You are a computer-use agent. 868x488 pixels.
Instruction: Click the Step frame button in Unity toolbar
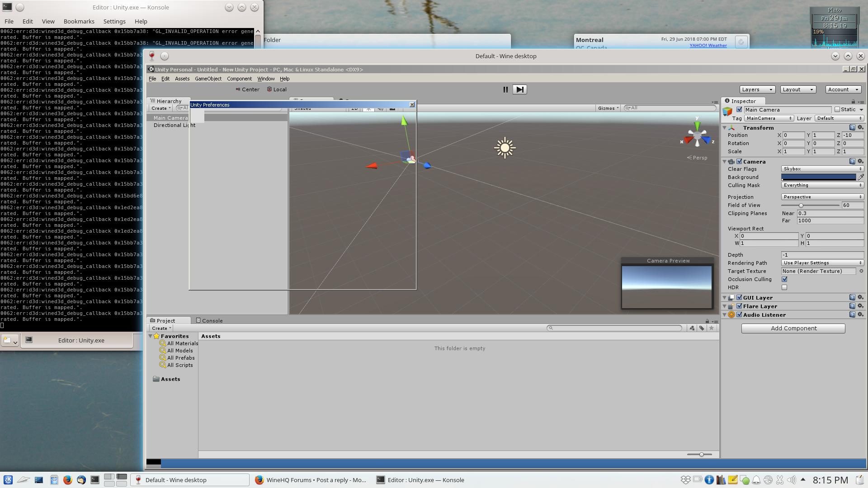520,89
